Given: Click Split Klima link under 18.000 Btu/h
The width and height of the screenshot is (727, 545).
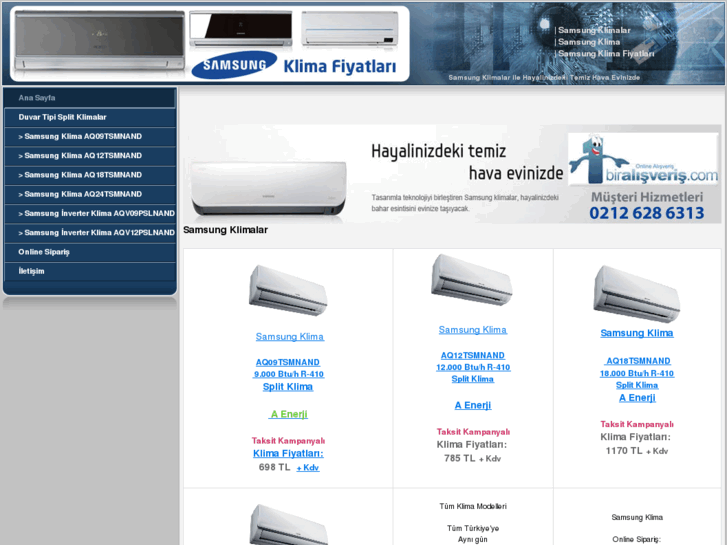Looking at the screenshot, I should click(637, 385).
